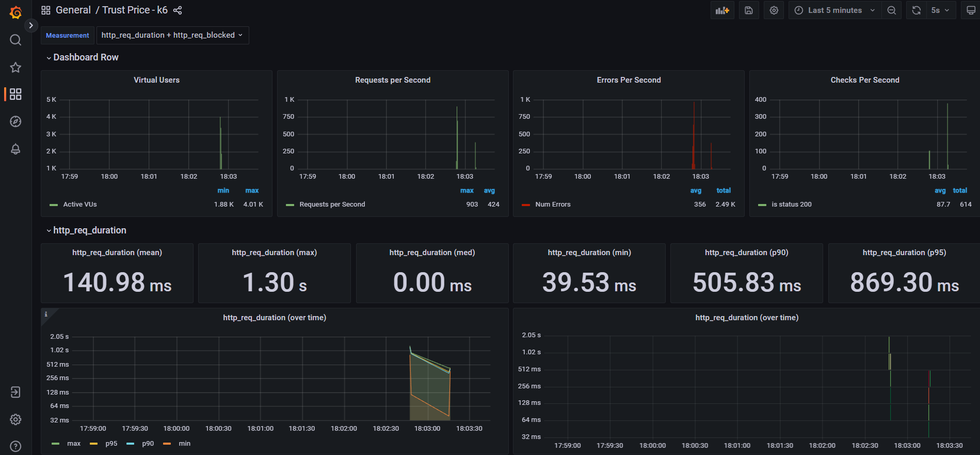Change the red Num Errors color swatch

526,205
